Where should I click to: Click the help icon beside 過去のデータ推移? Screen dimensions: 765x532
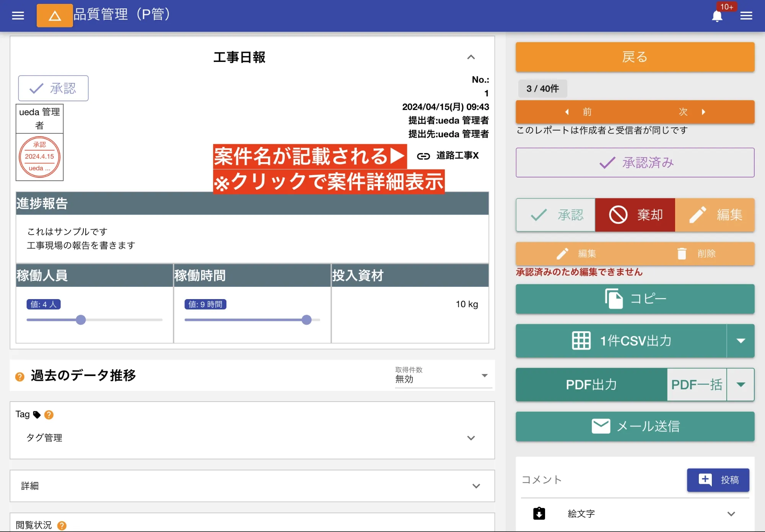coord(19,376)
